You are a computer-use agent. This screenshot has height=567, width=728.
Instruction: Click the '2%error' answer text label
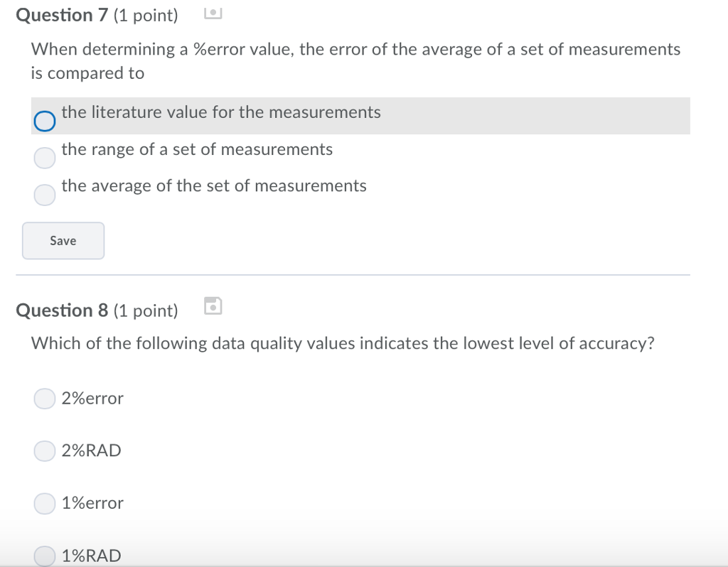(91, 399)
